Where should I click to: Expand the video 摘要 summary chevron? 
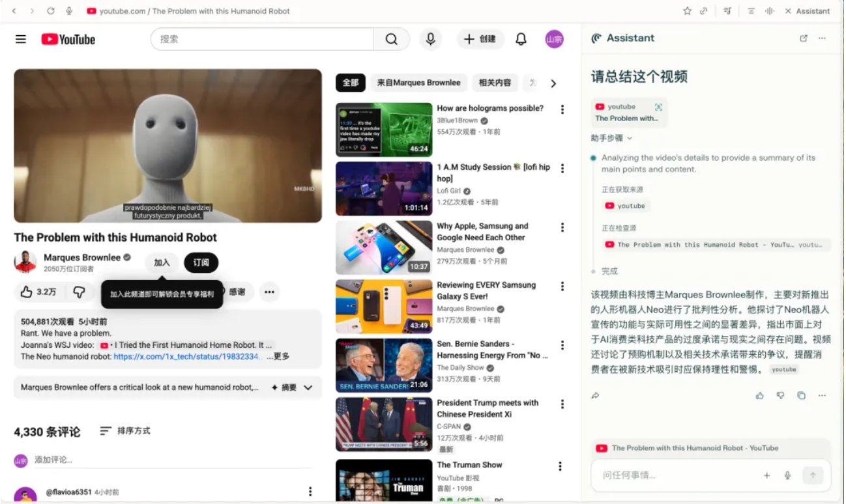pyautogui.click(x=307, y=387)
